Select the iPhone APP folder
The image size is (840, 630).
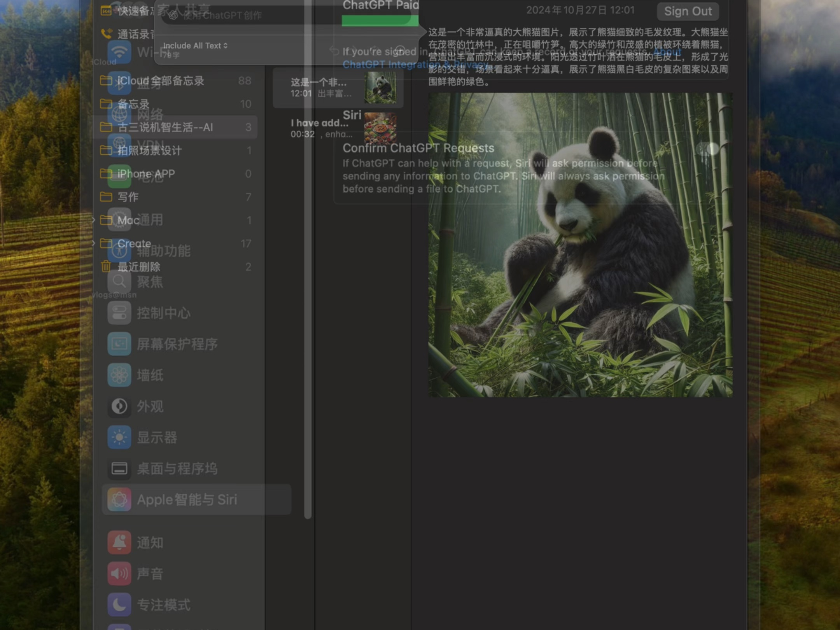click(176, 174)
